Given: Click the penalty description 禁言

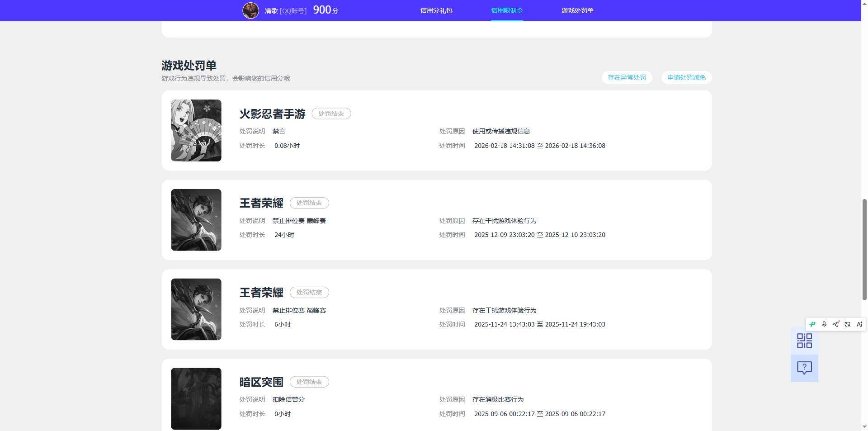Looking at the screenshot, I should pyautogui.click(x=278, y=131).
